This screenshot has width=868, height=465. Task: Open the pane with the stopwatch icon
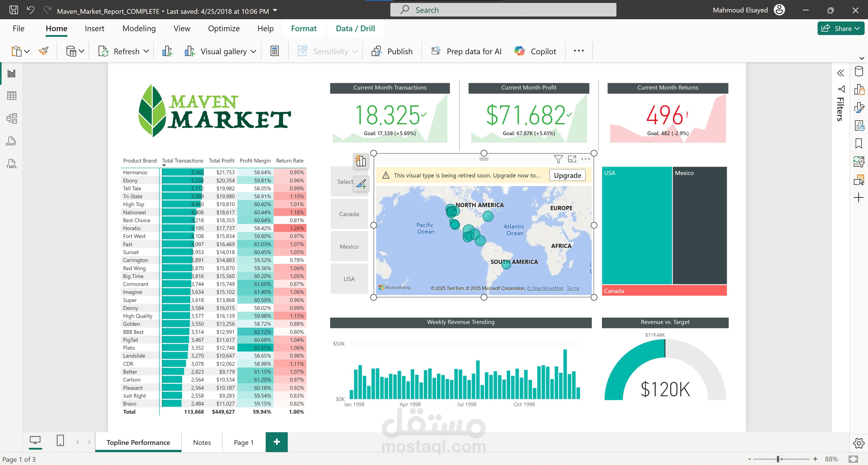coord(859,126)
